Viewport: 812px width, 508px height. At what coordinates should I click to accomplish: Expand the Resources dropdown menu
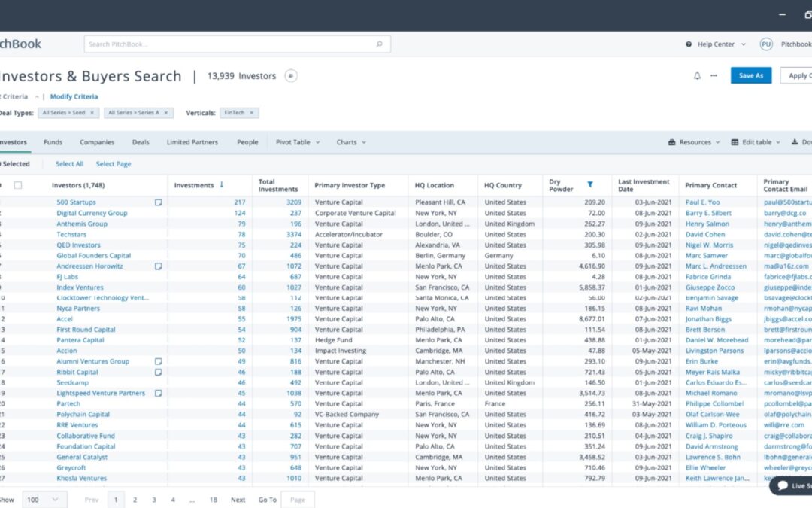click(x=718, y=142)
